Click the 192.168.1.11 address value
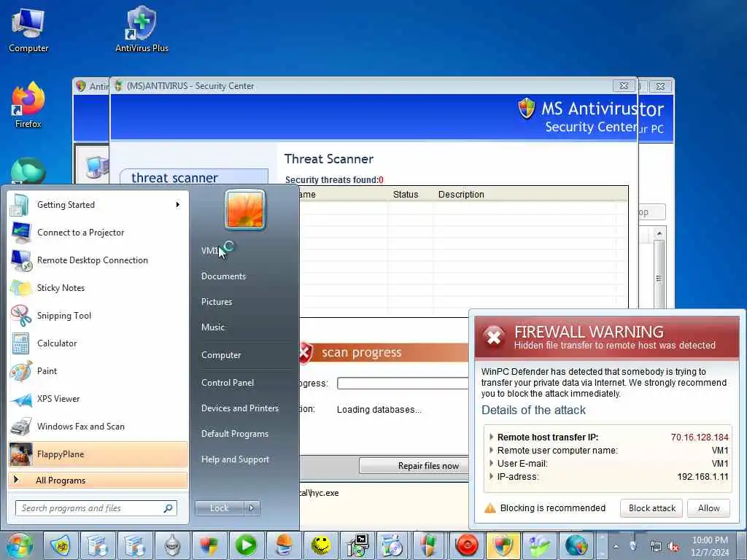747x560 pixels. click(x=703, y=477)
